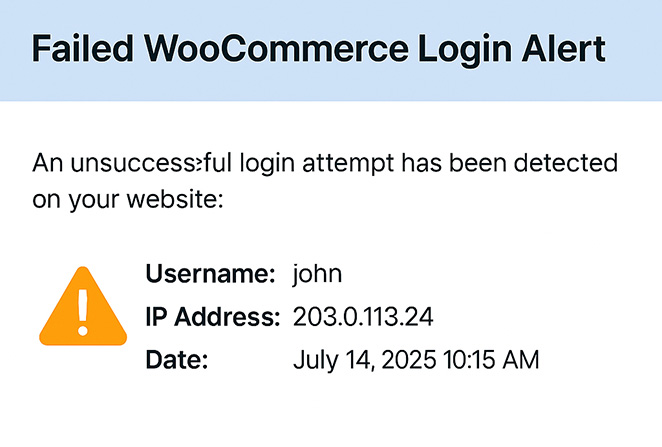
Task: Click the word "WooCommerce" in the title
Action: pyautogui.click(x=274, y=50)
